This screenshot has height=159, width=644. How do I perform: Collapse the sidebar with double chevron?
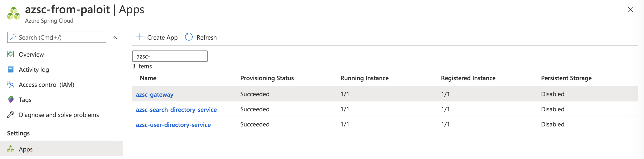(115, 37)
